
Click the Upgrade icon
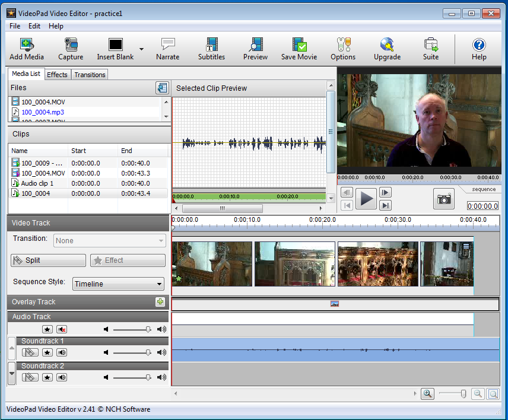click(x=387, y=49)
